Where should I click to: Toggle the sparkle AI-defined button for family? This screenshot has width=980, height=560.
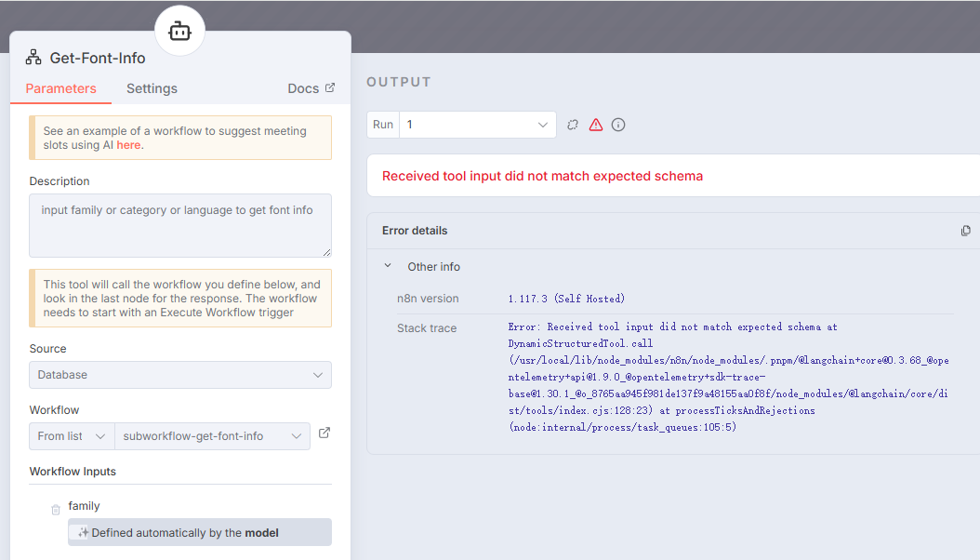tap(83, 533)
